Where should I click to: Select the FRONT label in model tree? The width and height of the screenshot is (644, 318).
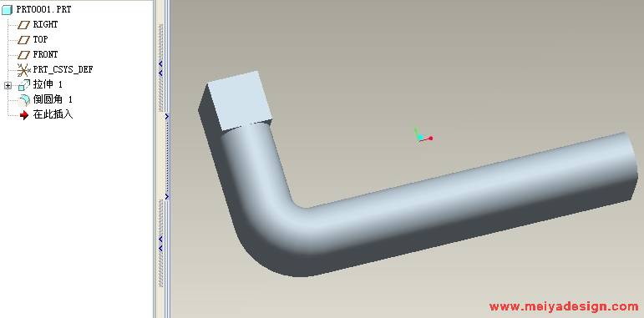click(x=45, y=54)
